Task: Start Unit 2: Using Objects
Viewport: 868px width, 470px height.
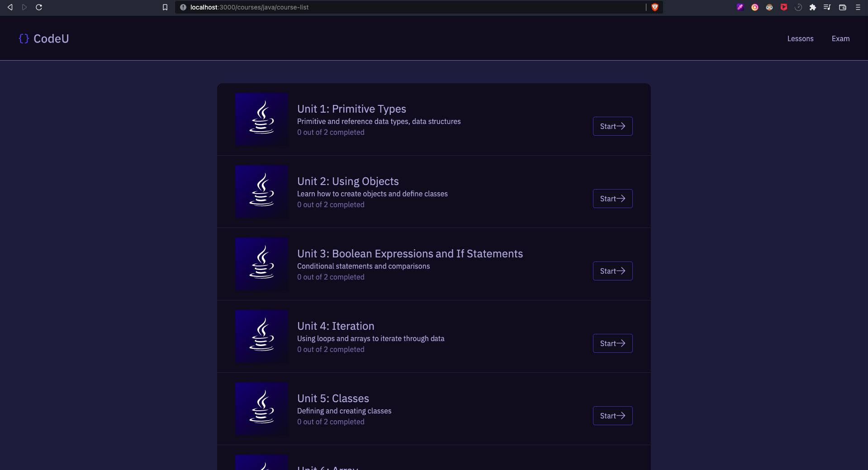Action: [612, 199]
